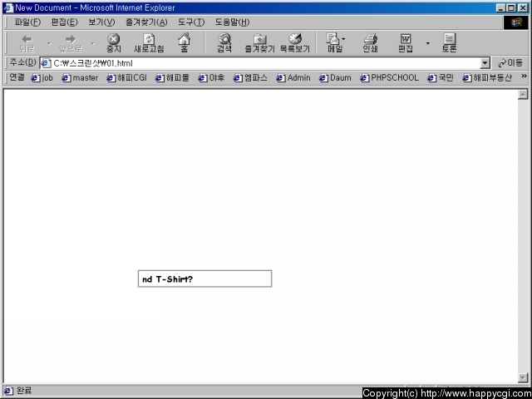
Task: Open the Daum link shortcut
Action: [x=335, y=78]
